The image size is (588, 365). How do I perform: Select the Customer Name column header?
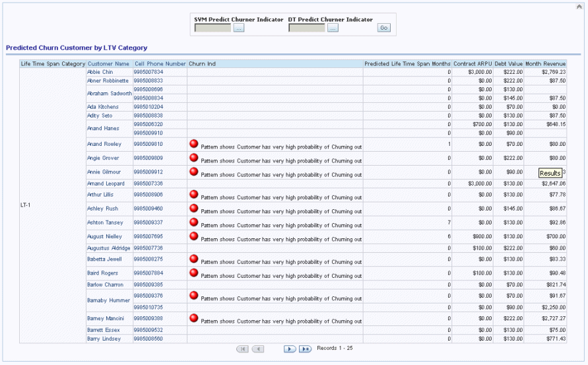[108, 64]
